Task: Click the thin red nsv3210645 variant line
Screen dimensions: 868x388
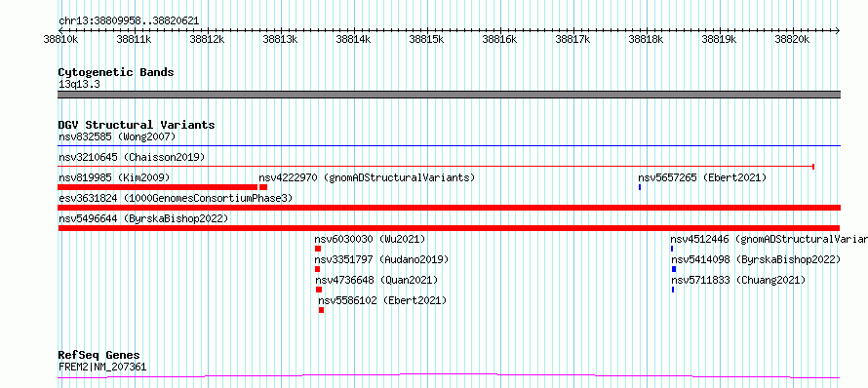Action: point(436,166)
